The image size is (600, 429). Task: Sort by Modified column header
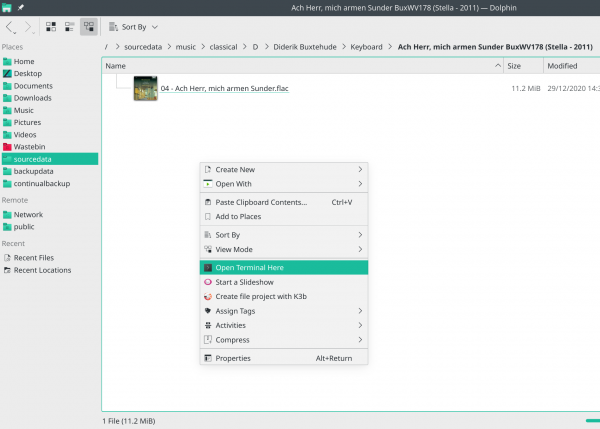click(x=572, y=66)
